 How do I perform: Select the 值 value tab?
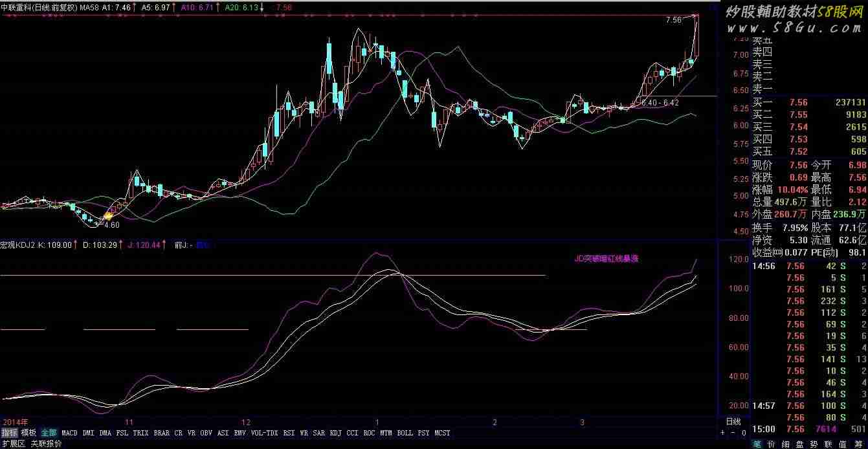(x=842, y=444)
